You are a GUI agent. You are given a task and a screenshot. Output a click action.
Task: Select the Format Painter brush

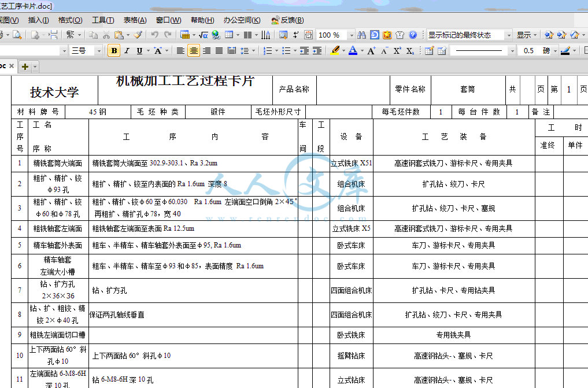tap(138, 35)
